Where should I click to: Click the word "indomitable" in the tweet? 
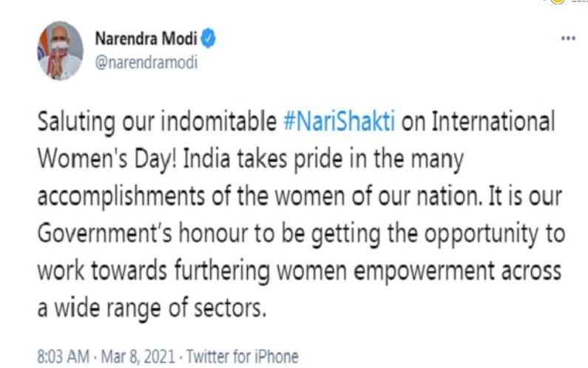click(x=219, y=121)
